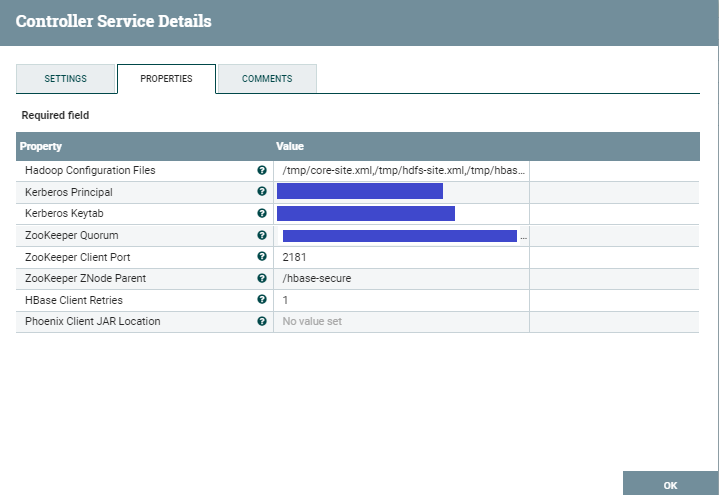Click help icon for Hadoop Configuration Files
The image size is (719, 495).
pos(262,171)
